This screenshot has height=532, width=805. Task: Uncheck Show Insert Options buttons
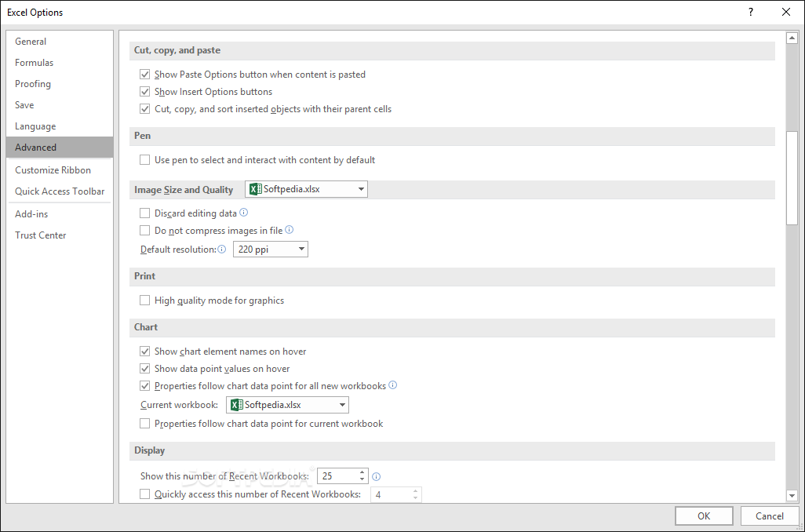[145, 92]
